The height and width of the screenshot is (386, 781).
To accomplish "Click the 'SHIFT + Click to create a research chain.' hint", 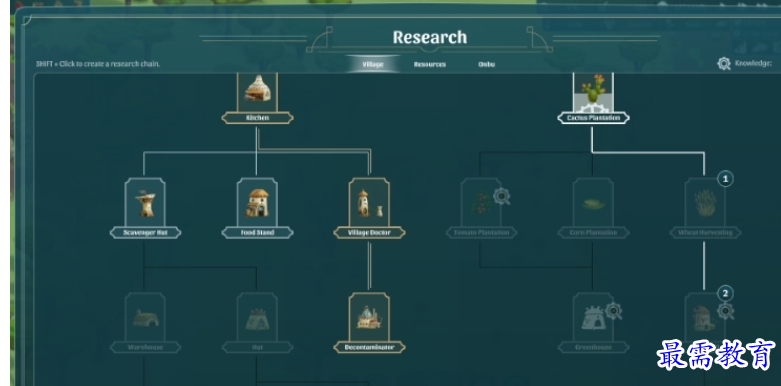I will pos(98,64).
